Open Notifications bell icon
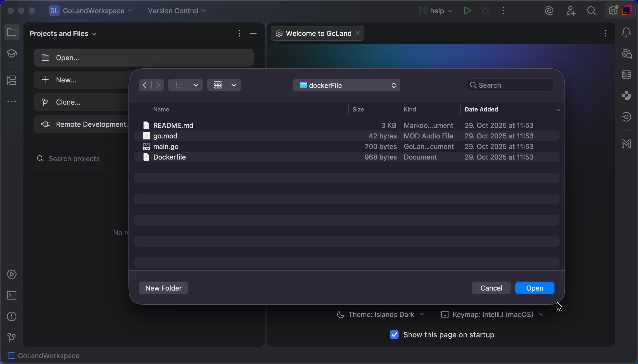 pos(626,32)
